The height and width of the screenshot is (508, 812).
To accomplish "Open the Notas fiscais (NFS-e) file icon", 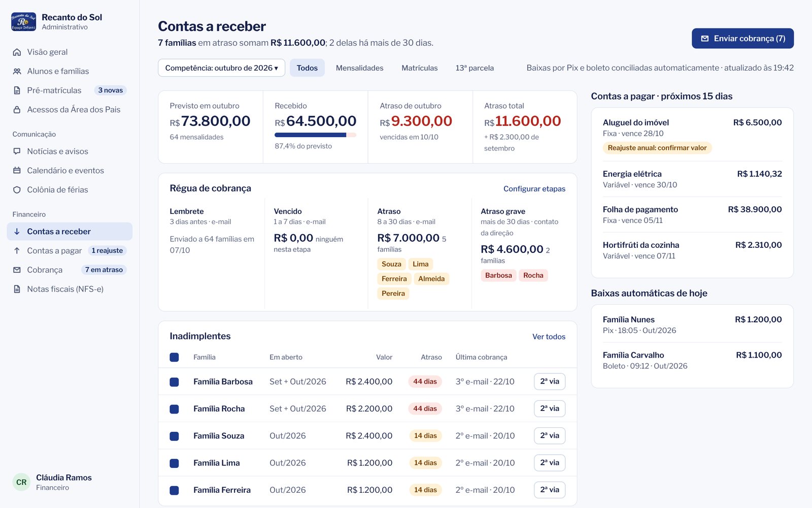I will pyautogui.click(x=17, y=289).
